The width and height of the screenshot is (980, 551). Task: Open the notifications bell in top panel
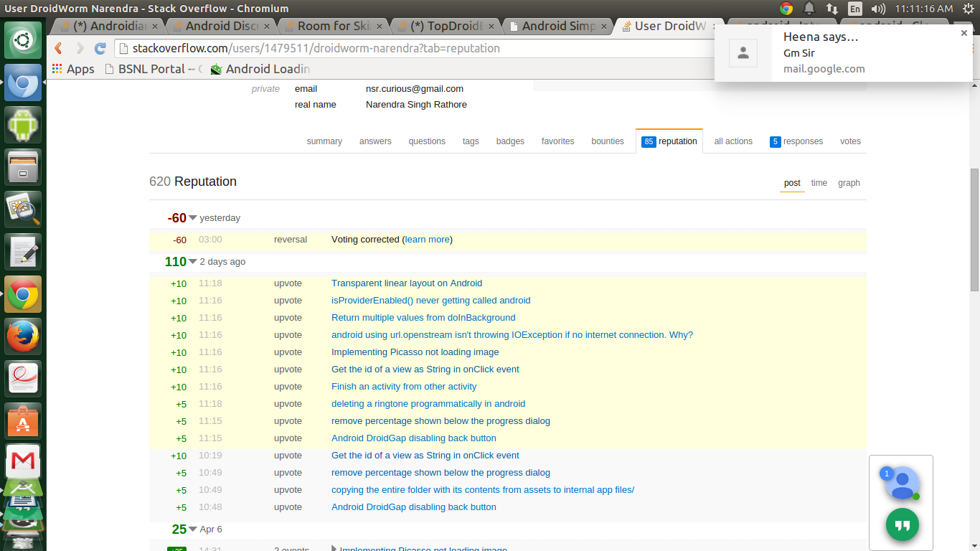tap(809, 9)
